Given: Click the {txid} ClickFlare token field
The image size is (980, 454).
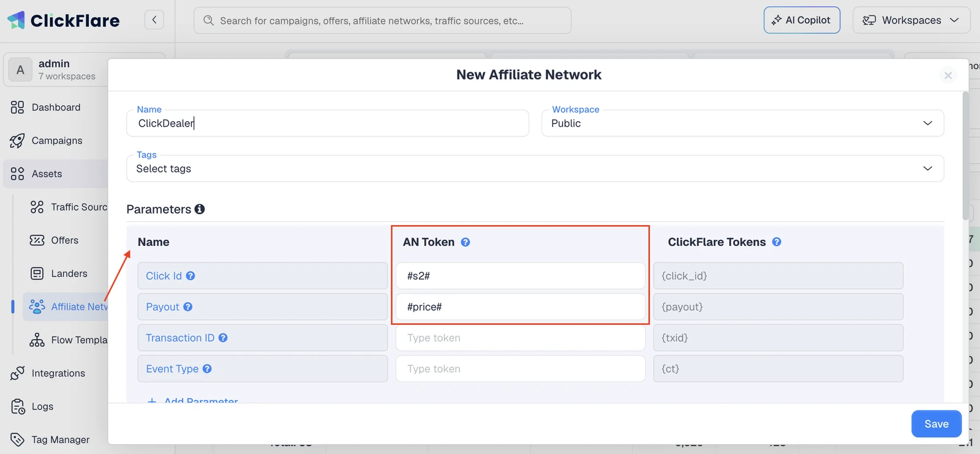Looking at the screenshot, I should pos(778,338).
